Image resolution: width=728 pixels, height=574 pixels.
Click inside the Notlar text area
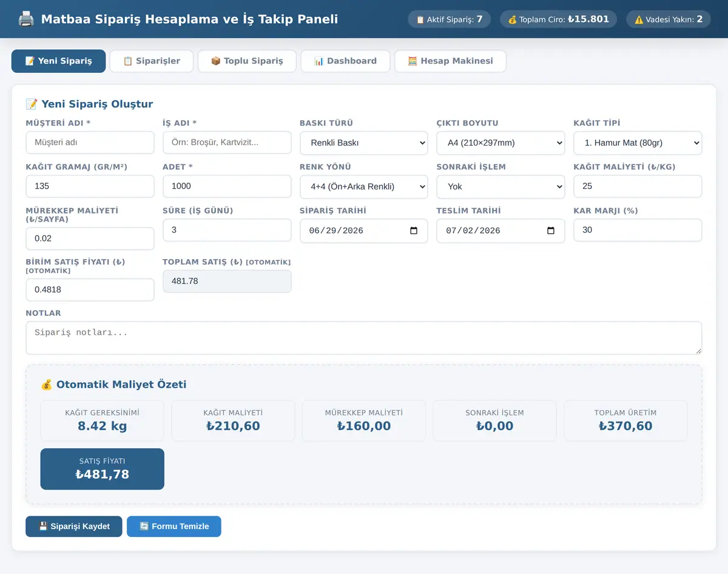364,338
